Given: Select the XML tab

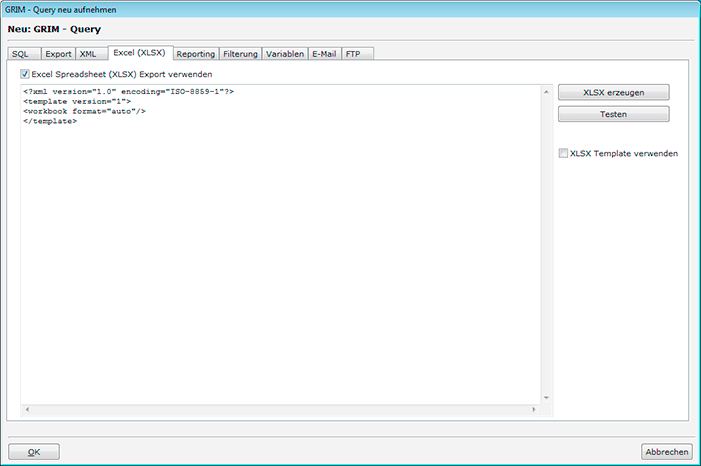Looking at the screenshot, I should pyautogui.click(x=88, y=54).
